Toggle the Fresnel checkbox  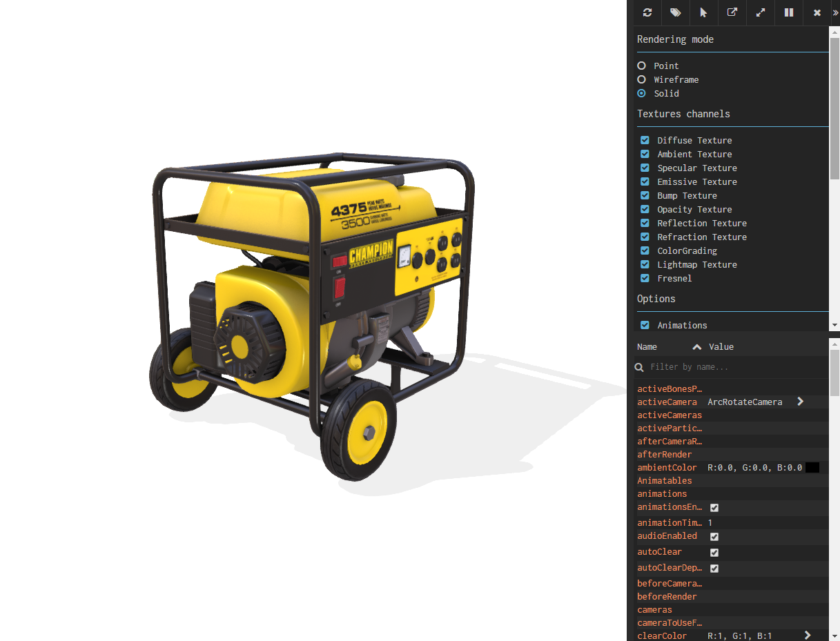pyautogui.click(x=645, y=278)
